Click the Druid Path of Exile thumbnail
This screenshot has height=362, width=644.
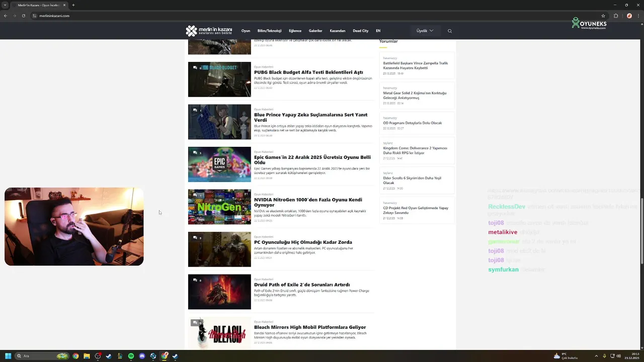pyautogui.click(x=219, y=292)
